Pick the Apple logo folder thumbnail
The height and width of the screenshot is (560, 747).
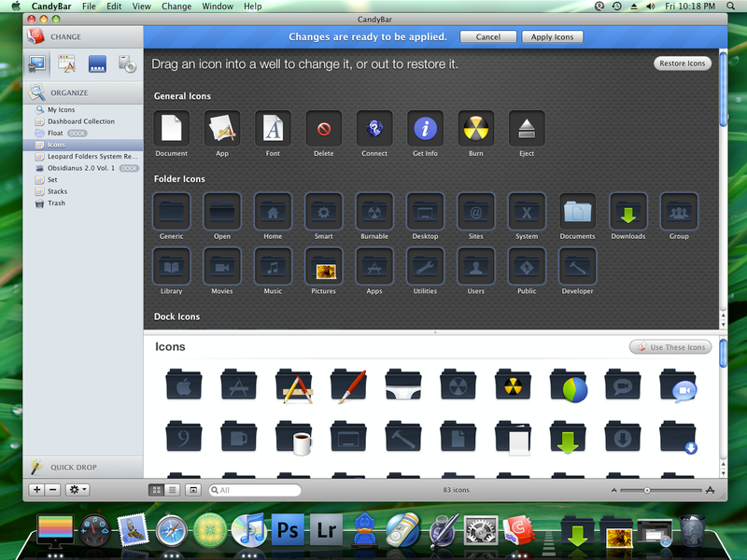pyautogui.click(x=184, y=385)
